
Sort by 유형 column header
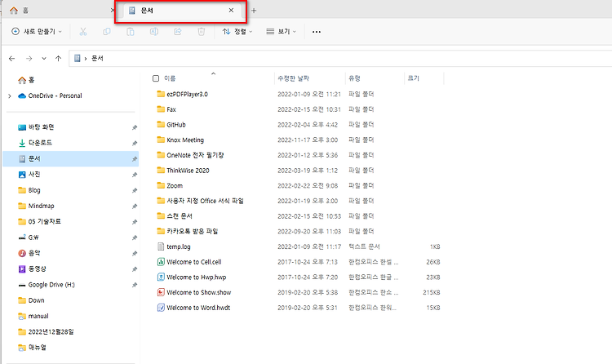coord(354,78)
